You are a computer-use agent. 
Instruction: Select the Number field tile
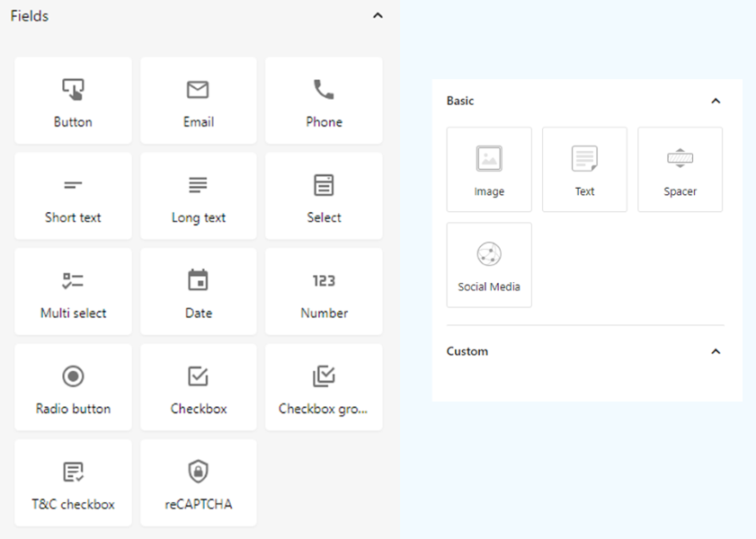click(324, 291)
